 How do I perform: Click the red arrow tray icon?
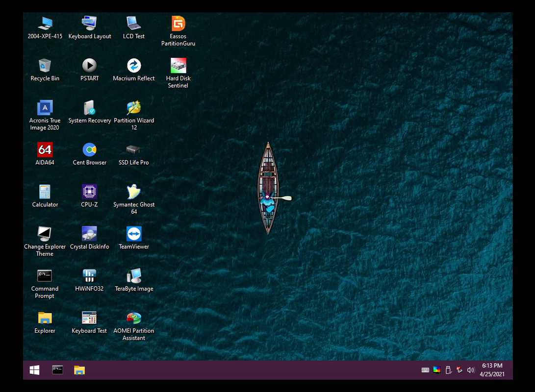coord(459,370)
